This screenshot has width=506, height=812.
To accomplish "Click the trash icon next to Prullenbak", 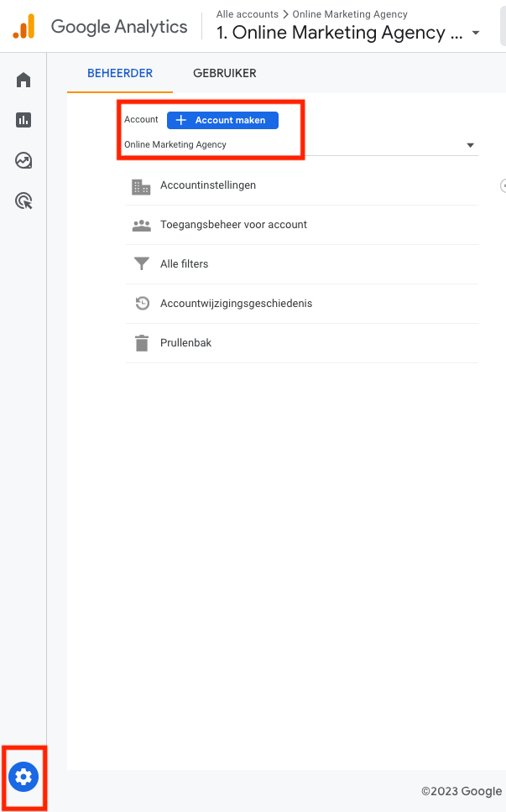I will tap(141, 342).
